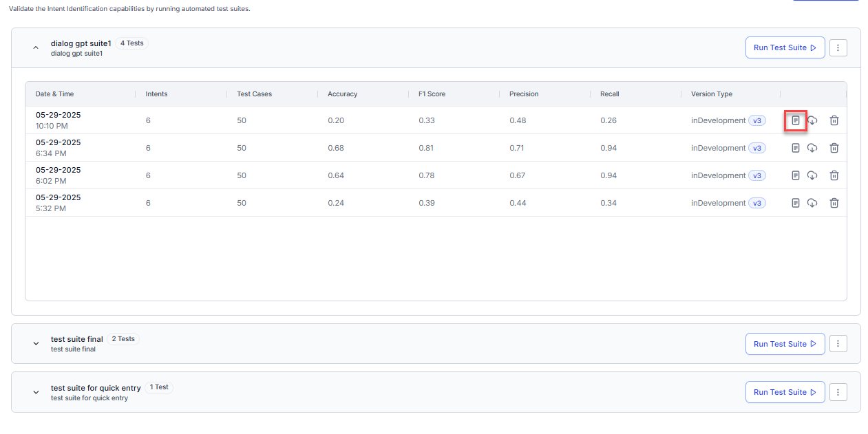Open more options for dialog gpt suite1
This screenshot has height=434, width=868.
point(838,47)
